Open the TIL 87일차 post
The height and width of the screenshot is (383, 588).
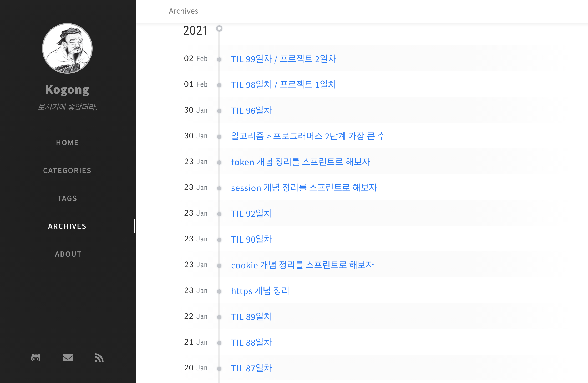[x=251, y=368]
